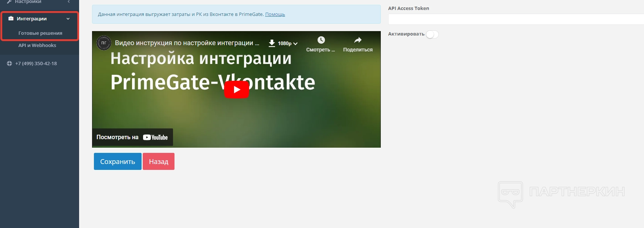The height and width of the screenshot is (228, 644).
Task: Enable the Активировать toggle switch
Action: pos(432,34)
